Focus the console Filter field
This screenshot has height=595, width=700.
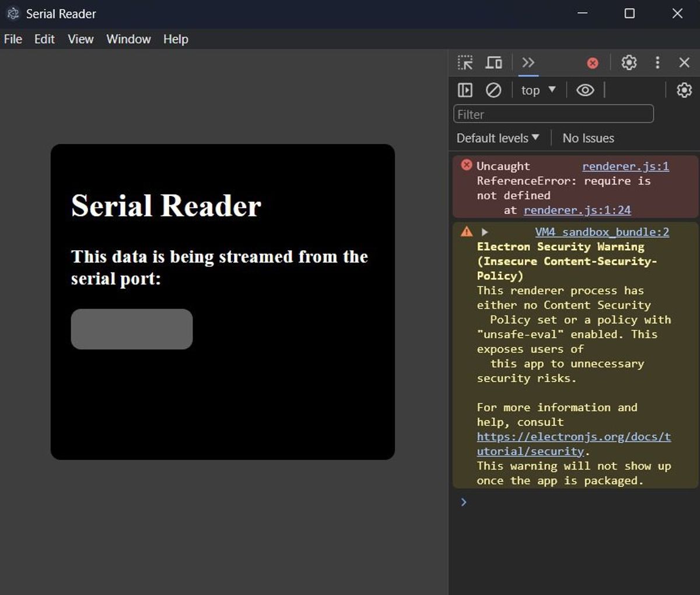coord(554,114)
